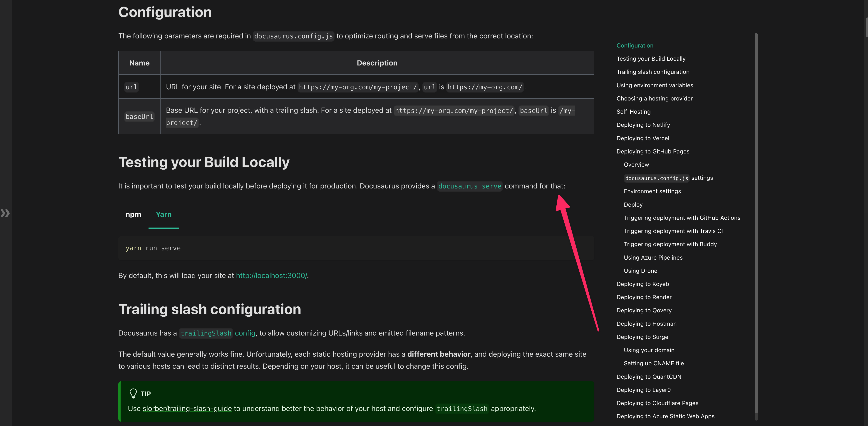Go to Testing your Build Locally section
Screen dimensions: 868x426
click(x=651, y=59)
